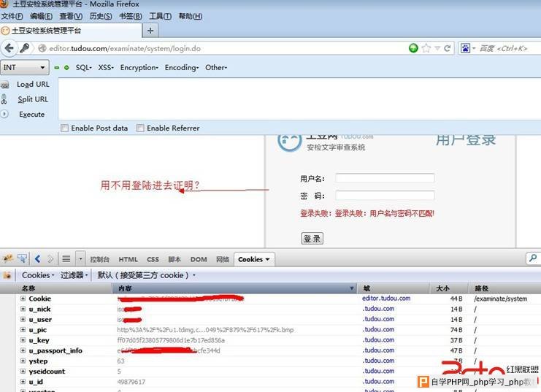This screenshot has height=392, width=541.
Task: Open the INT dropdown combo box
Action: [25, 67]
